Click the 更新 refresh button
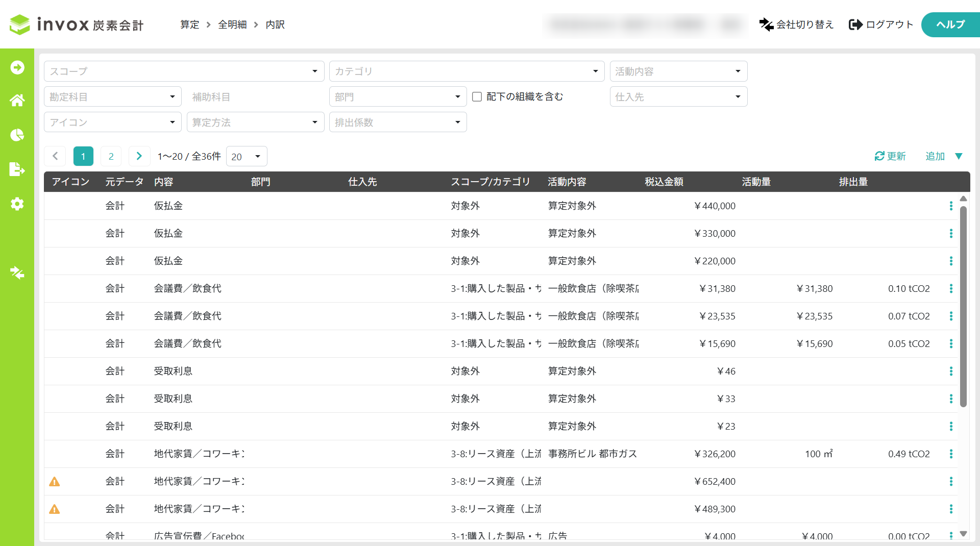 tap(890, 156)
